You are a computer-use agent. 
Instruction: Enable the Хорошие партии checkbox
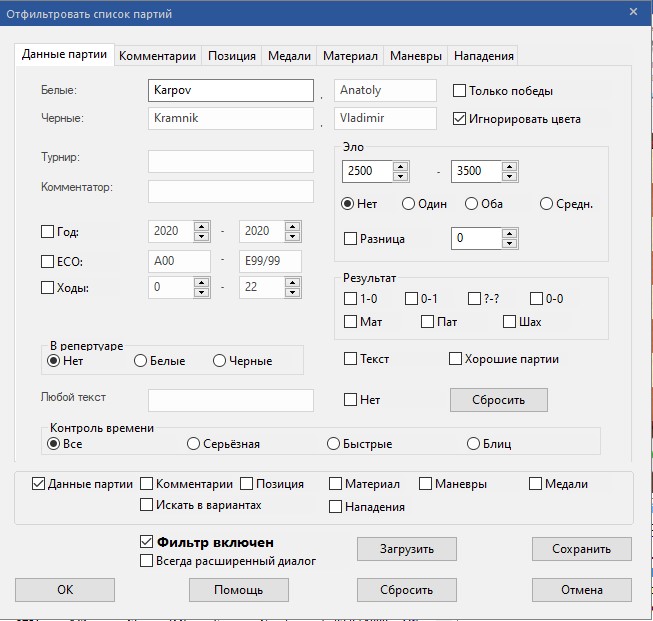pyautogui.click(x=455, y=359)
